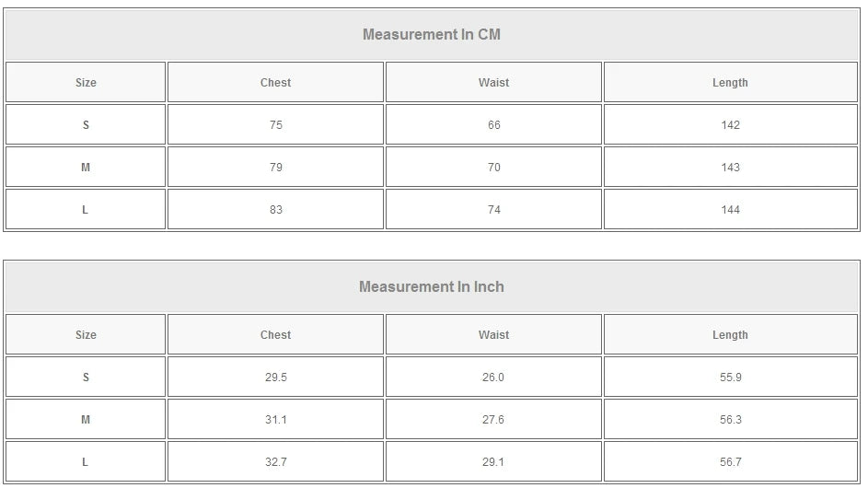Select the length value 143 cell
Viewport: 868px width, 488px height.
click(730, 168)
